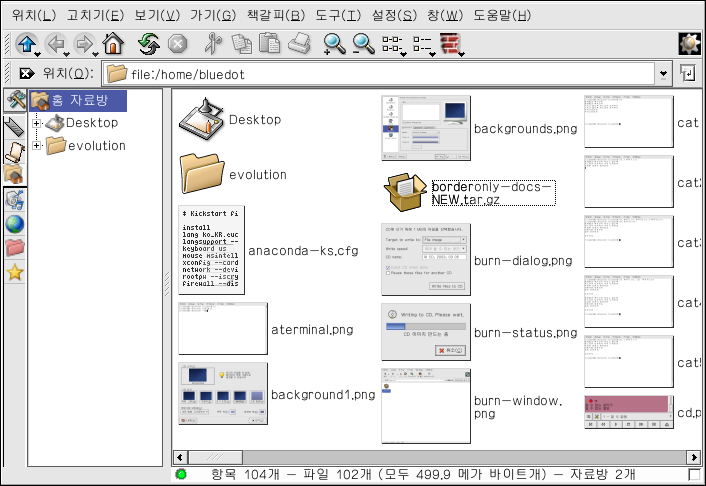
Task: Open the Bookmarks star sidebar panel
Action: coord(15,272)
